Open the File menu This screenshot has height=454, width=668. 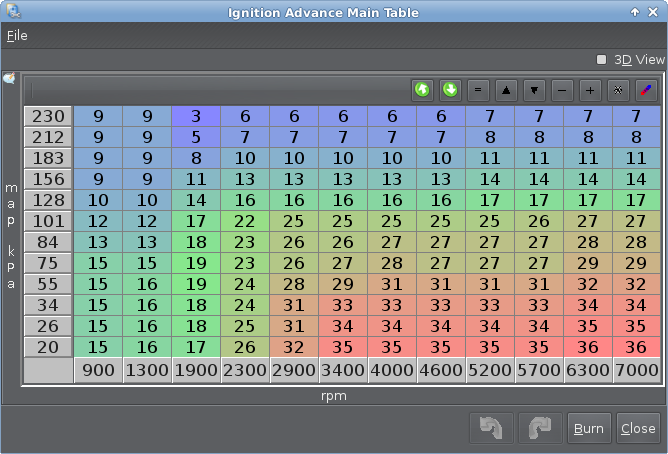pos(17,35)
